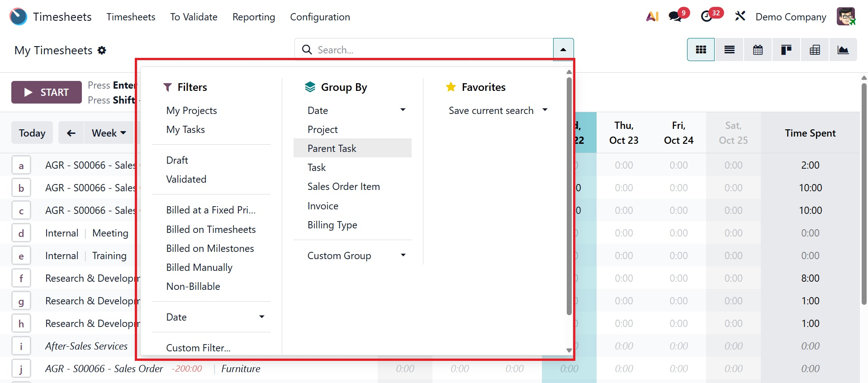Expand Save current search options

[498, 111]
